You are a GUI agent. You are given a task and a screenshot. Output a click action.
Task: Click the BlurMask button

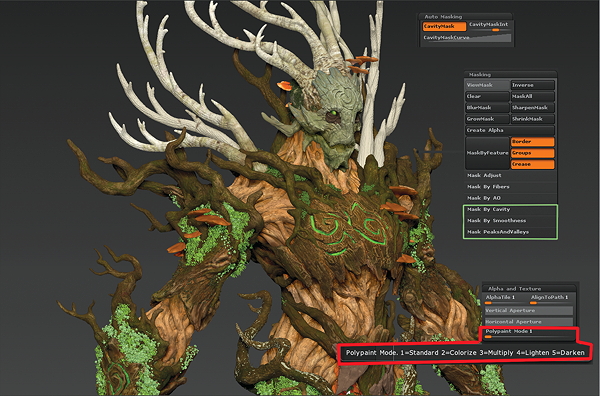coord(488,108)
